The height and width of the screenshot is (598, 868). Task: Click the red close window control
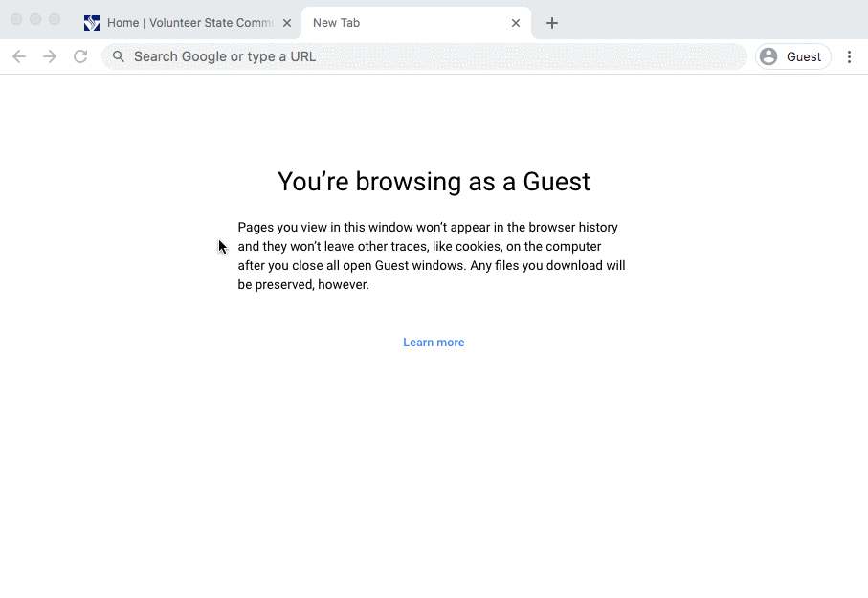(15, 18)
